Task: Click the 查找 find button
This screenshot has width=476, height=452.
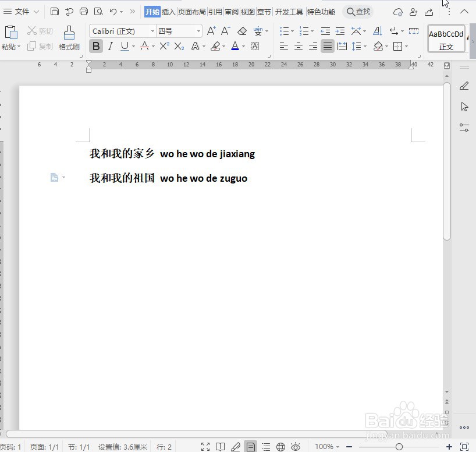Action: 357,12
